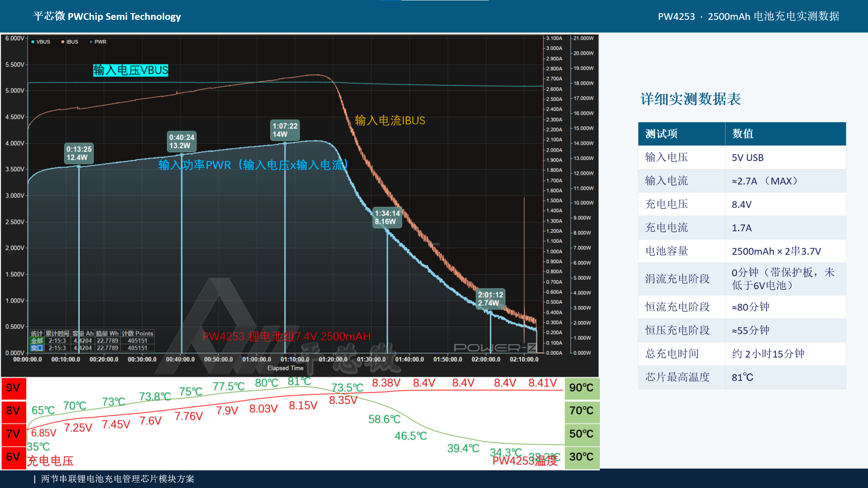
Task: Click the red 7V scale box
Action: [14, 435]
